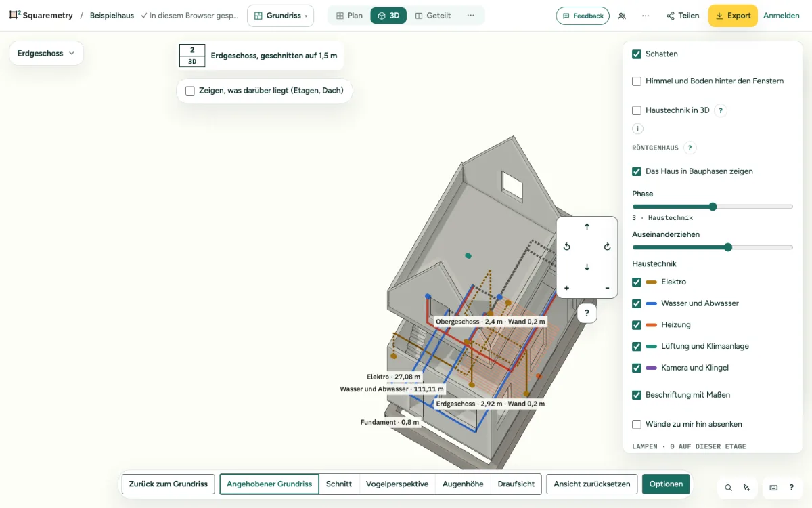Open the Grundriss dropdown
Screen dimensions: 812x508
coord(280,16)
